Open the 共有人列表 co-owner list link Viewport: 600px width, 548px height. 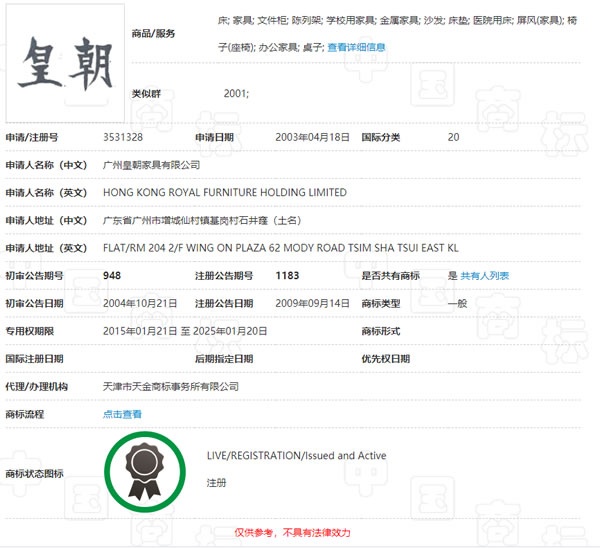(x=484, y=276)
